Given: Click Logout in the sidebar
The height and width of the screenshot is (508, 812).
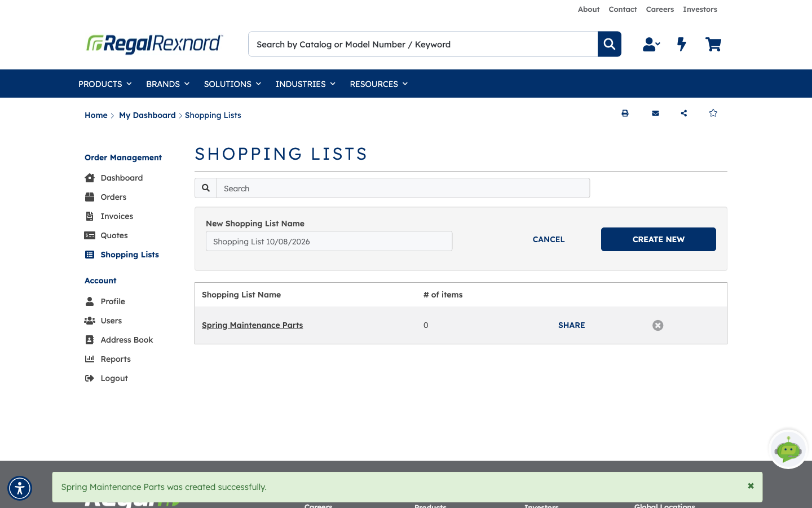Looking at the screenshot, I should 106,378.
